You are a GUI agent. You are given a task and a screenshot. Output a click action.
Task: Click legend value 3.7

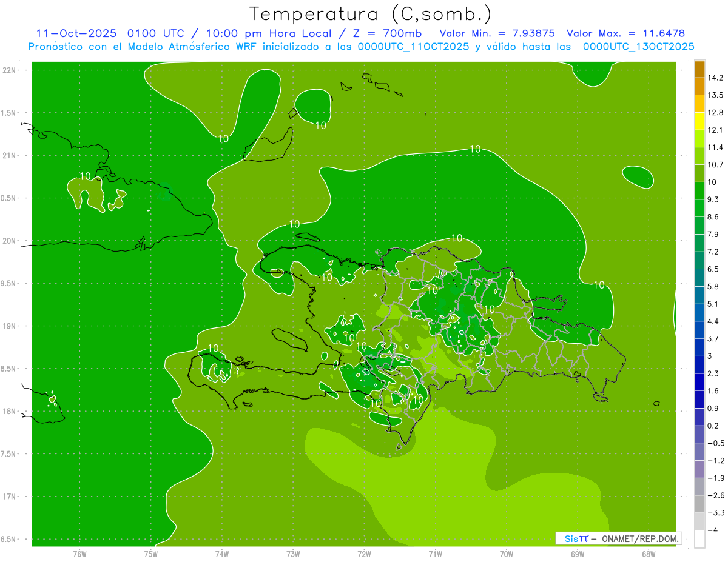[x=713, y=338]
